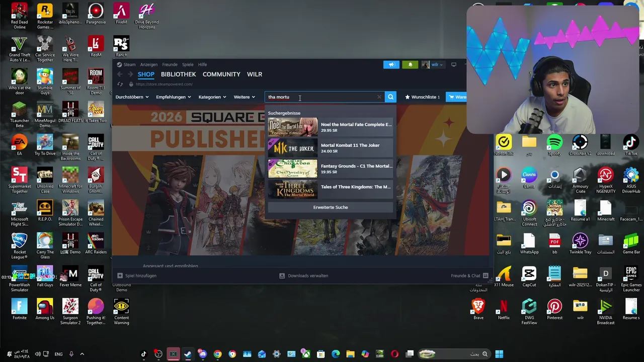644x362 pixels.
Task: Select Spotify desktop shortcut
Action: point(554,145)
